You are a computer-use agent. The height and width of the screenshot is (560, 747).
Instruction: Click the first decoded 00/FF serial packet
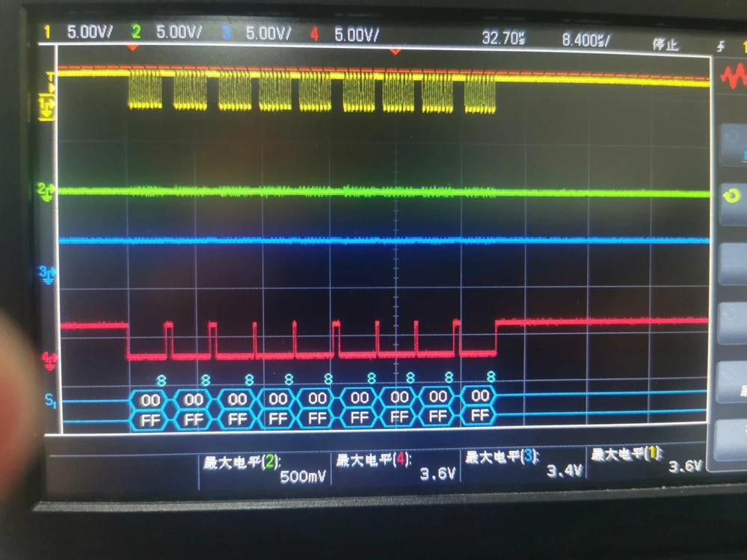[150, 410]
